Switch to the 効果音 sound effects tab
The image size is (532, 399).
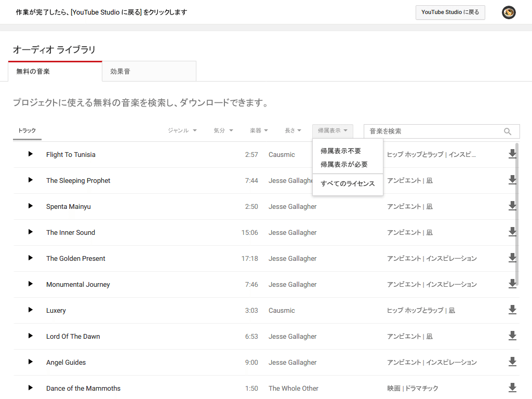point(149,71)
